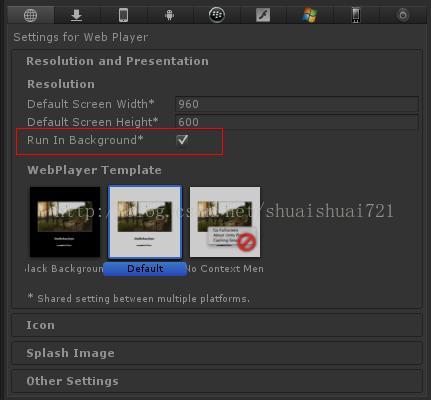Click the No Context Menu label text

pos(225,269)
